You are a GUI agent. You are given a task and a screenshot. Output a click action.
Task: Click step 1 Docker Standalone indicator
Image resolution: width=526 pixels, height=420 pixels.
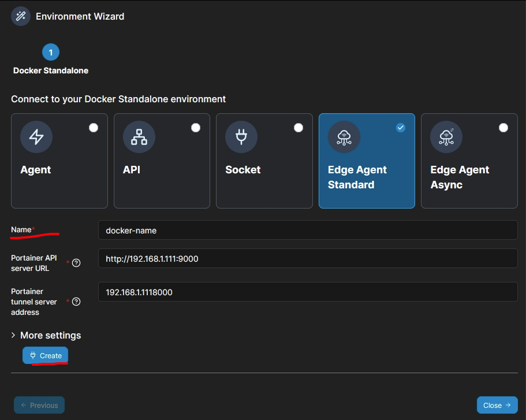point(51,53)
